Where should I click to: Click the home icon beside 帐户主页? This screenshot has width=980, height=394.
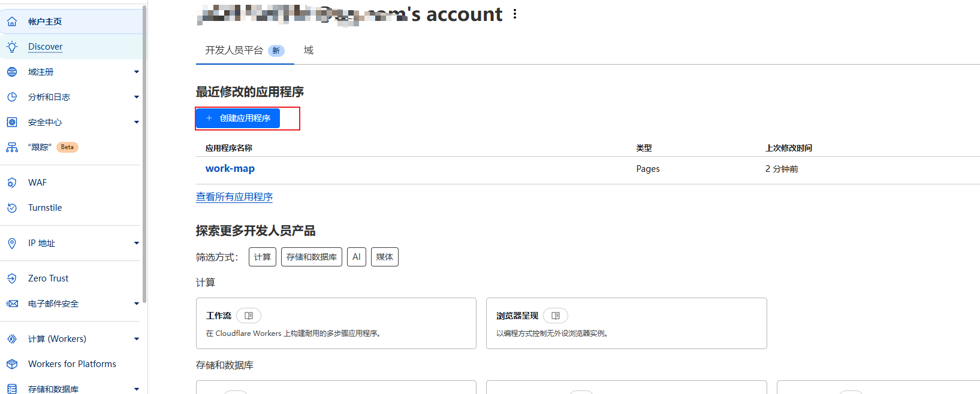tap(12, 22)
